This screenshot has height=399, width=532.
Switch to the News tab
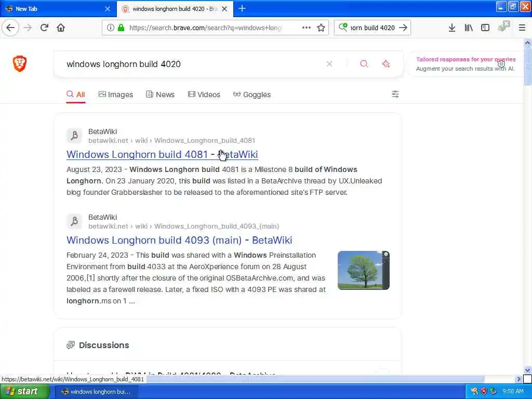pyautogui.click(x=160, y=95)
